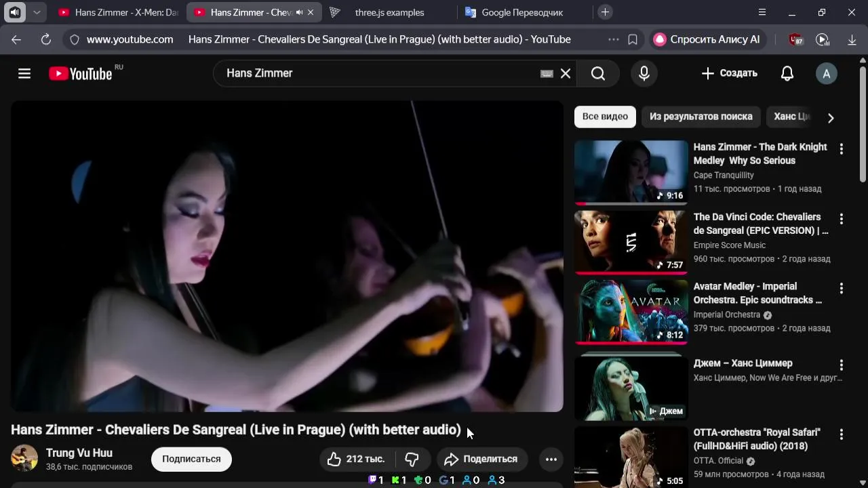The height and width of the screenshot is (488, 868).
Task: Click Cape Tranquillity channel name
Action: click(724, 176)
